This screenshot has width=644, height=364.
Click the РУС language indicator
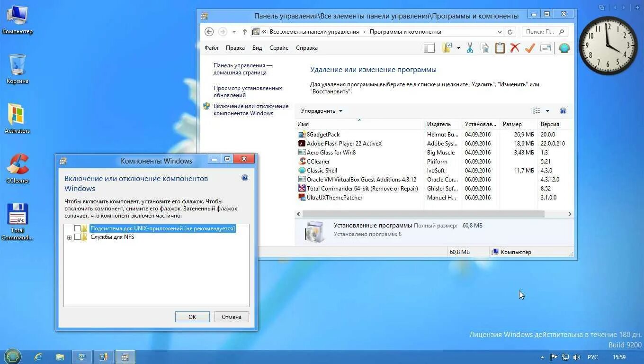[x=593, y=357]
